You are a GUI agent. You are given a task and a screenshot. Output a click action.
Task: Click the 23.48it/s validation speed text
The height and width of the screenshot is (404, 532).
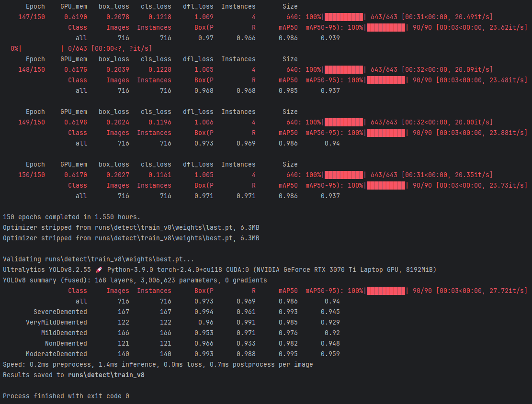[507, 80]
